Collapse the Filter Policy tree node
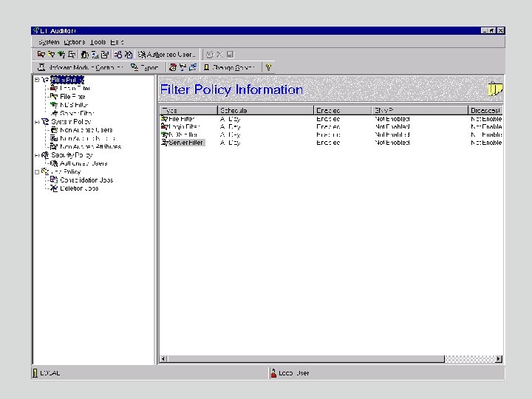532x399 pixels. click(x=36, y=80)
